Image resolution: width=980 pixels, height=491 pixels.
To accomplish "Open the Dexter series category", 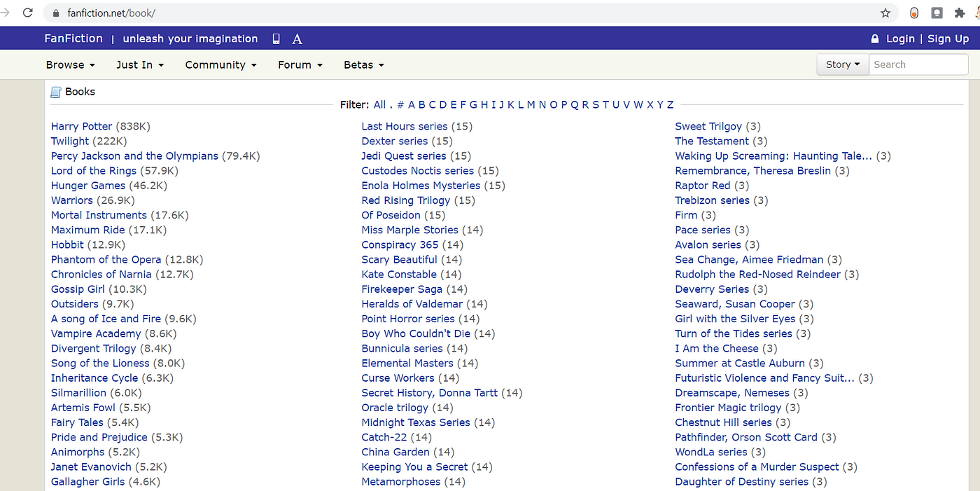I will pyautogui.click(x=394, y=141).
